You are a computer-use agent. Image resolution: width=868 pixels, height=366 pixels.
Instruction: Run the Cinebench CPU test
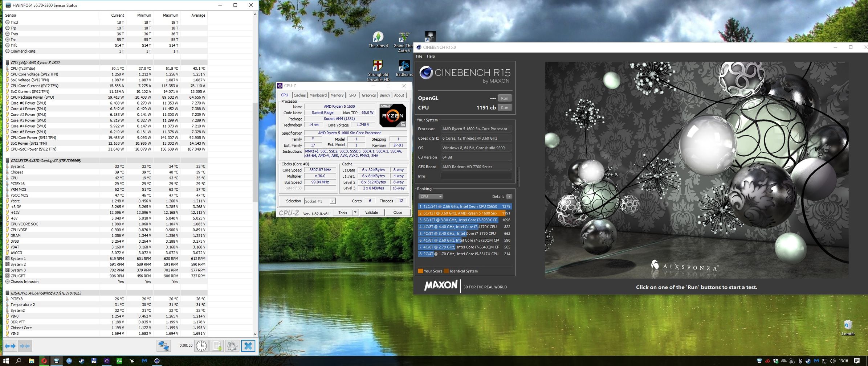(505, 108)
